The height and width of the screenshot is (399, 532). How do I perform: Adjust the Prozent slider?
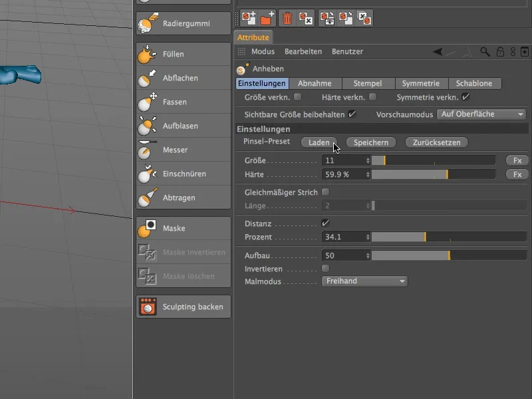(450, 237)
